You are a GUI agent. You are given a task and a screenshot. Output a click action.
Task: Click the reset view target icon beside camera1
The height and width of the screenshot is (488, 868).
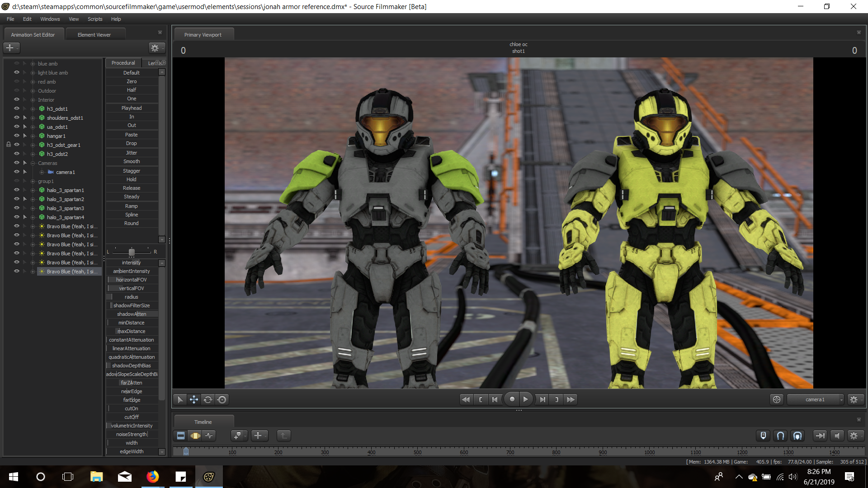click(x=777, y=399)
